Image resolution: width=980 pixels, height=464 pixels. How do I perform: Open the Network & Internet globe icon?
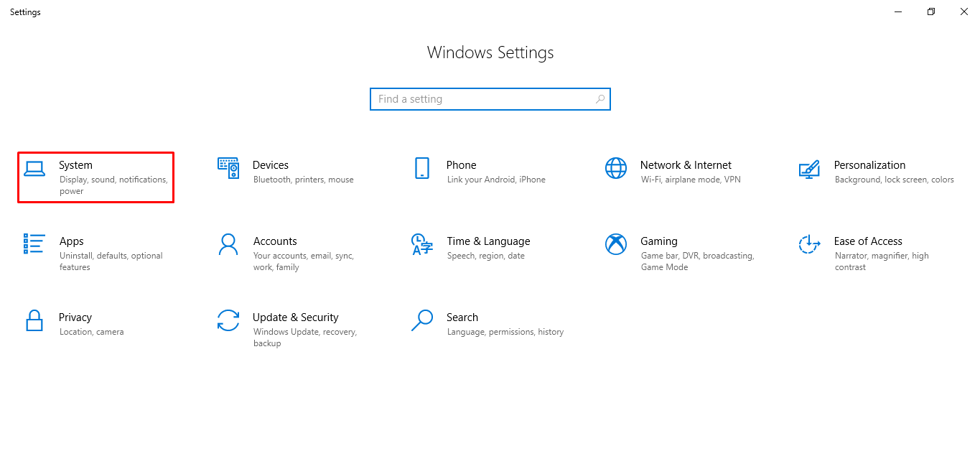616,168
